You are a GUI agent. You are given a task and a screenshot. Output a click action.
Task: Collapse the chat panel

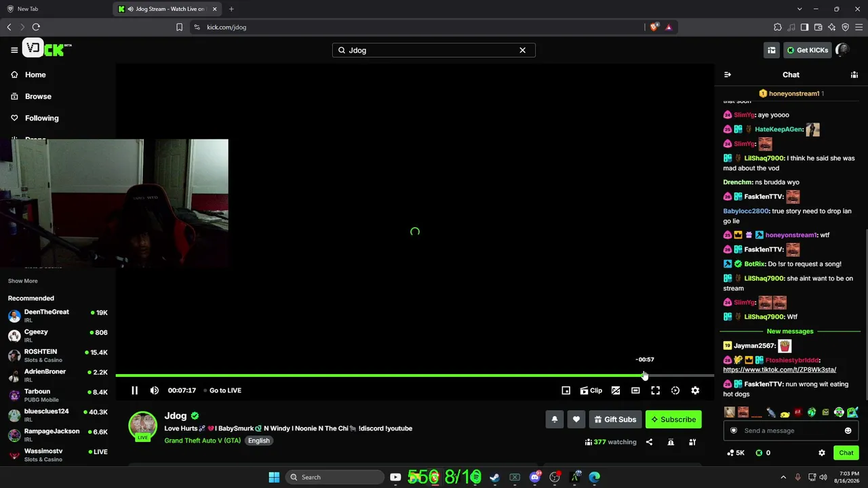(728, 75)
